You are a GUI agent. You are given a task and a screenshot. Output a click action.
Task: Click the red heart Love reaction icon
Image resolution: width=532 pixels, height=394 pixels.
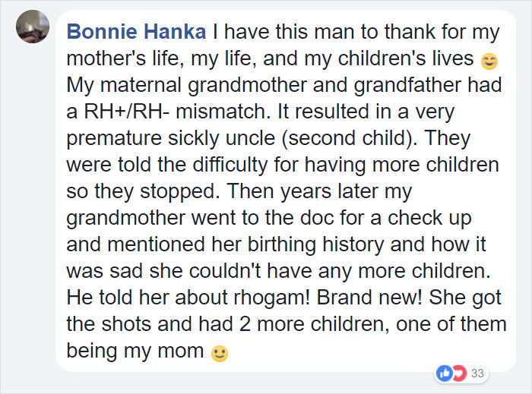[459, 373]
